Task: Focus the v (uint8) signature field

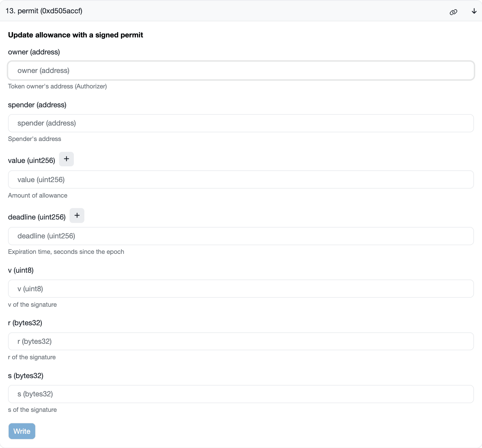Action: tap(240, 288)
